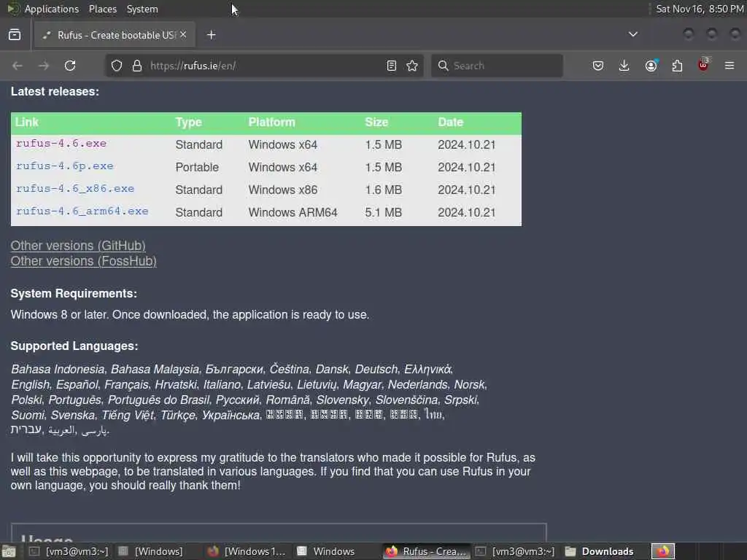Download rufus-4.6p.exe portable version
Image resolution: width=747 pixels, height=560 pixels.
(65, 166)
